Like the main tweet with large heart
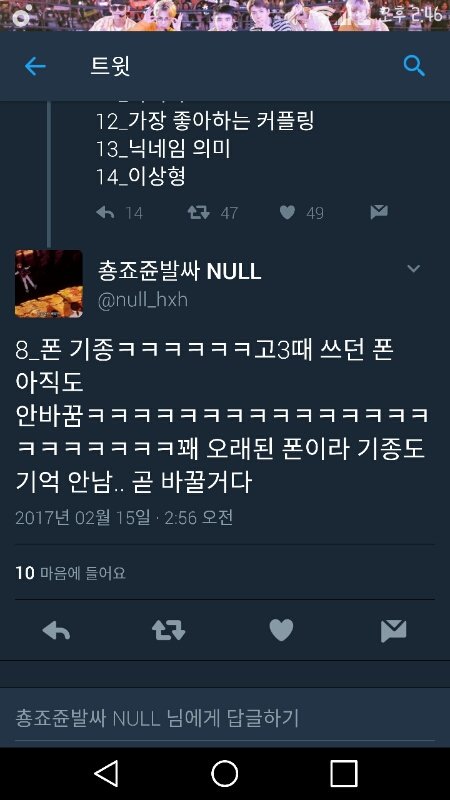The width and height of the screenshot is (450, 800). [281, 630]
